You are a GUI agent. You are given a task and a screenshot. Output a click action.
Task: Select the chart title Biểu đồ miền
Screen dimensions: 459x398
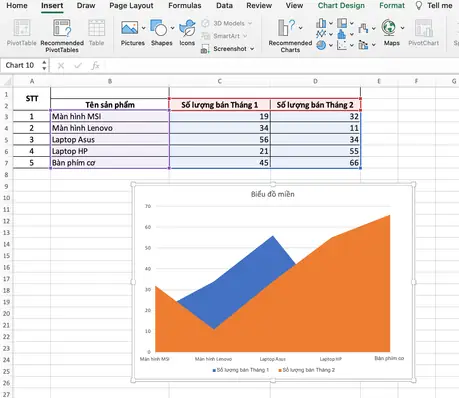pyautogui.click(x=273, y=194)
